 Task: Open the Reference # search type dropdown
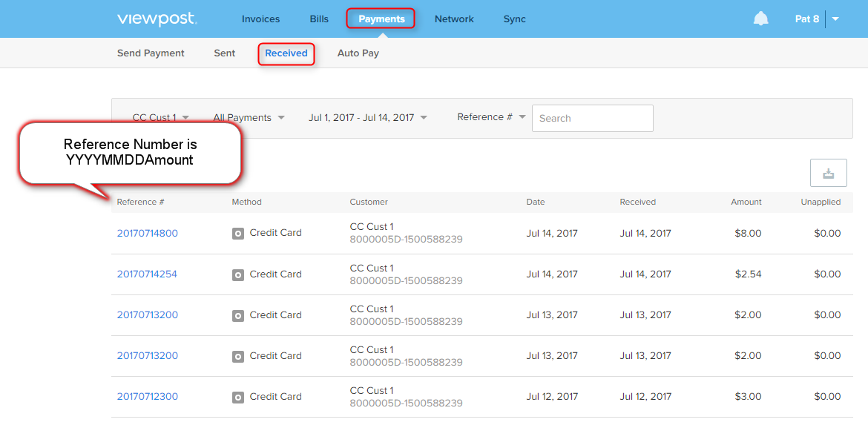pos(491,117)
